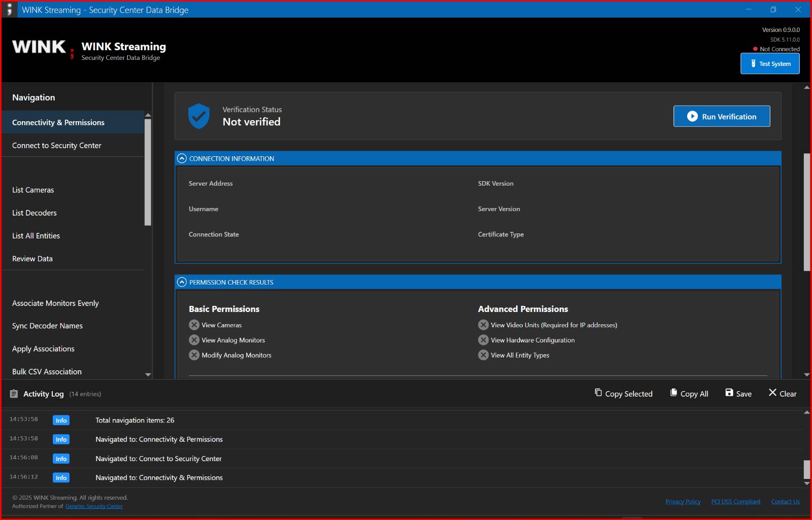Click the Info badge at the second 14:53:58 entry
This screenshot has width=812, height=520.
[x=61, y=439]
